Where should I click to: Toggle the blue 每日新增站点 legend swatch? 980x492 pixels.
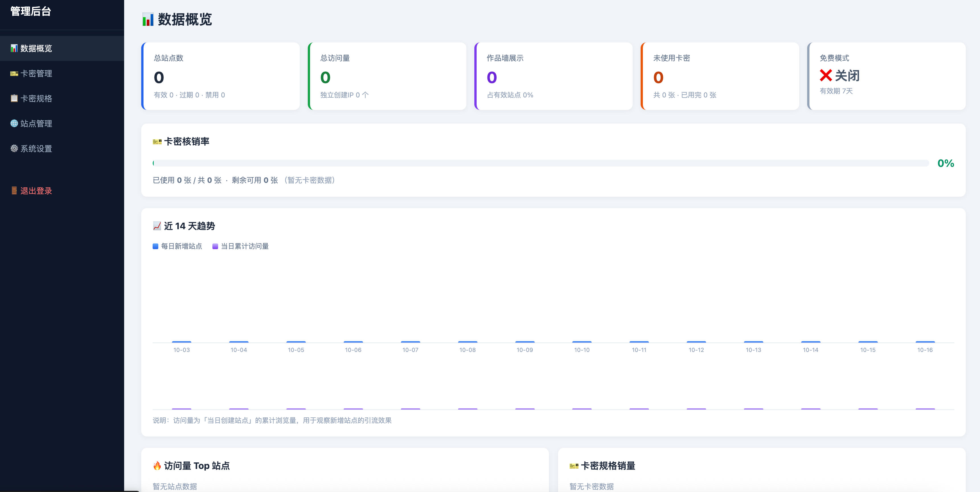(155, 246)
